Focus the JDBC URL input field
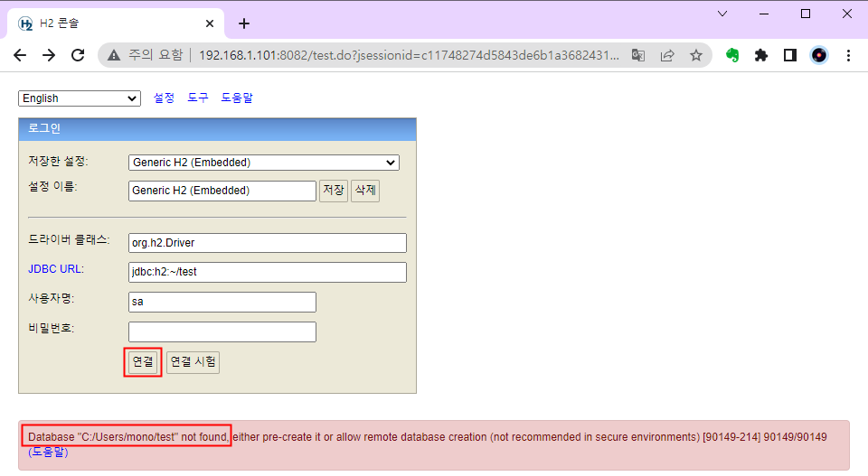The width and height of the screenshot is (868, 476). click(x=268, y=272)
